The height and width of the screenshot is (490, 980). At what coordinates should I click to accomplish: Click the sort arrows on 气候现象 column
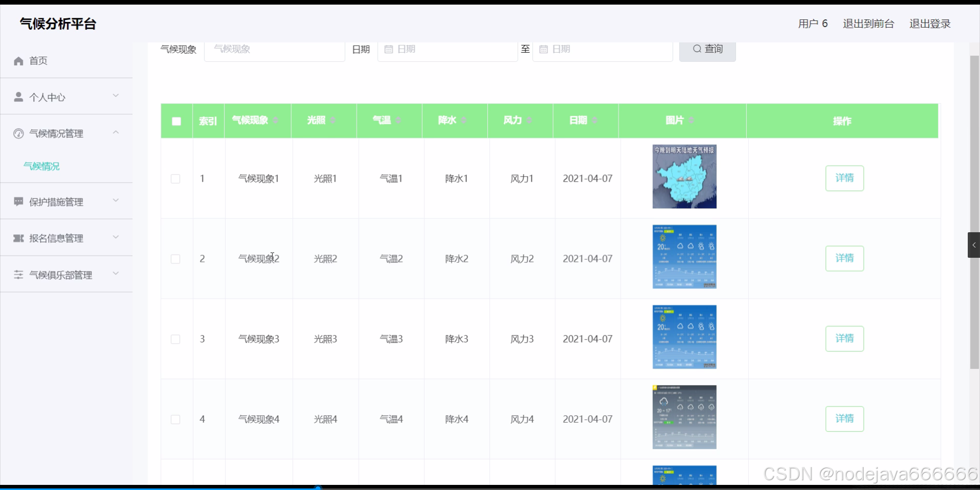(x=276, y=120)
